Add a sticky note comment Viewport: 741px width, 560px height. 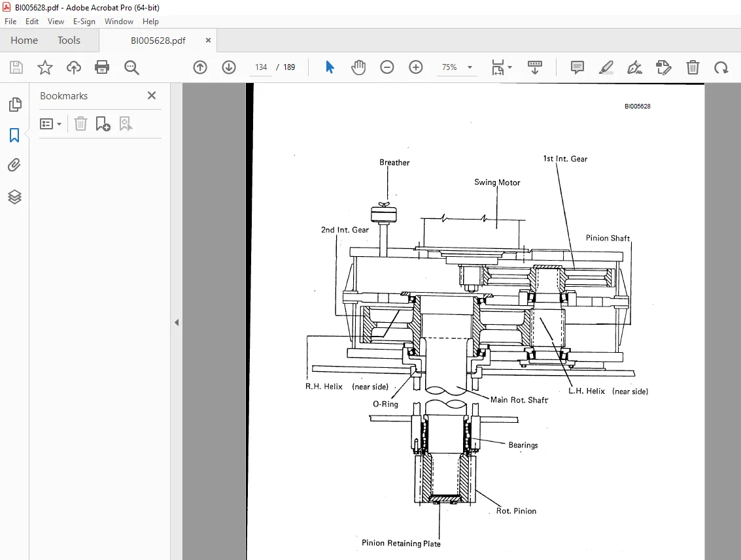[577, 67]
